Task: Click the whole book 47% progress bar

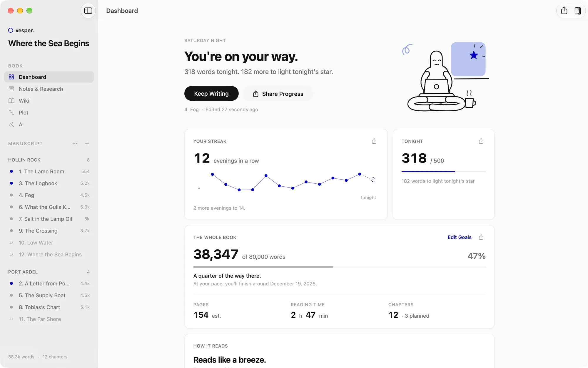Action: 339,267
